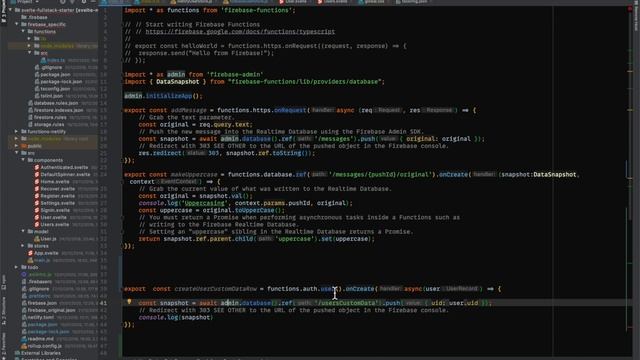The height and width of the screenshot is (360, 640).
Task: Select package.json under functions folder
Action: point(55,74)
